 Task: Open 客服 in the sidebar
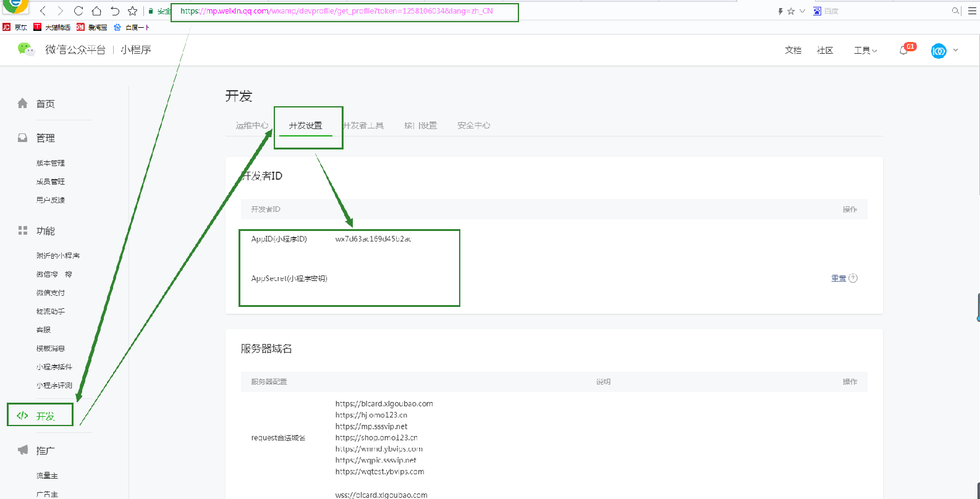click(43, 330)
